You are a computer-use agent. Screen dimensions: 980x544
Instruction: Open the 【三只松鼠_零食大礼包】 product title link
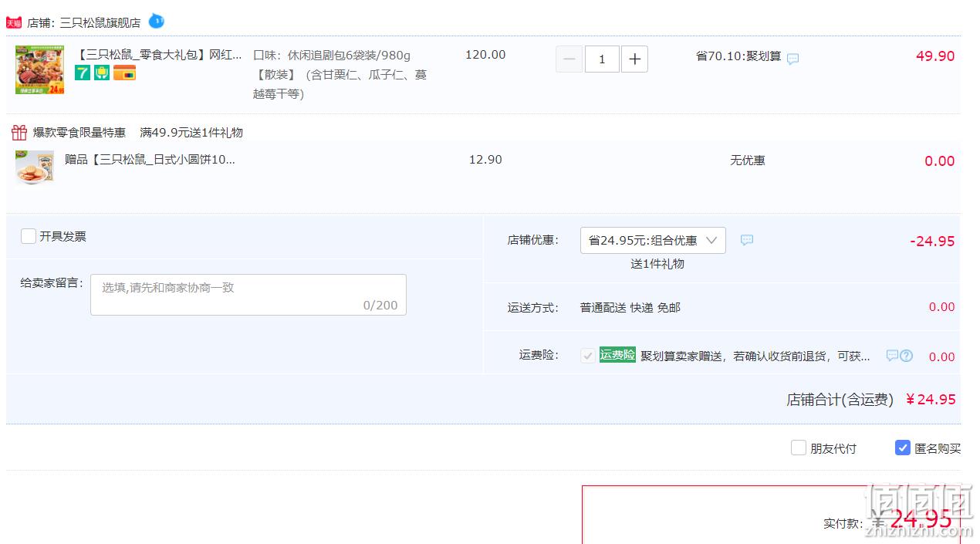pyautogui.click(x=158, y=55)
